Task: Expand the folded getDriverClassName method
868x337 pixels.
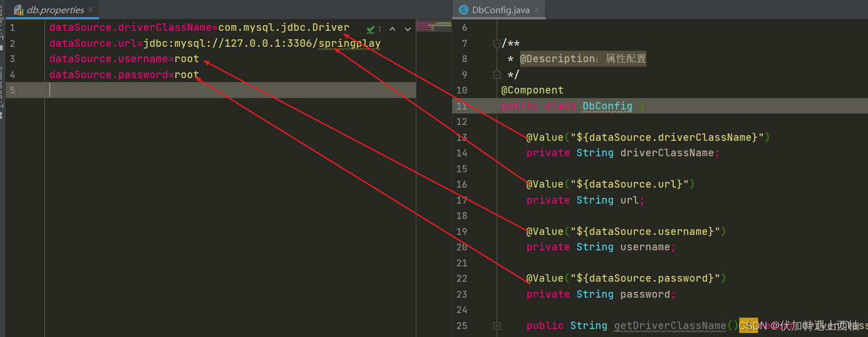Action: (497, 326)
